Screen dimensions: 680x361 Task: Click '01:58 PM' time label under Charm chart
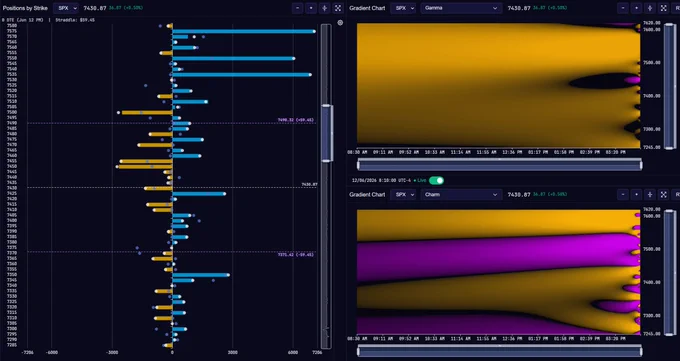564,338
